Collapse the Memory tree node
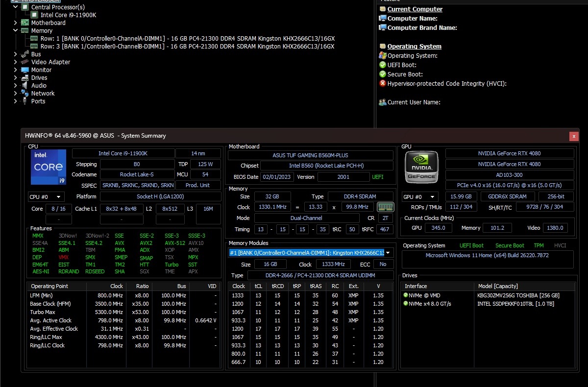This screenshot has width=588, height=387. [x=16, y=30]
